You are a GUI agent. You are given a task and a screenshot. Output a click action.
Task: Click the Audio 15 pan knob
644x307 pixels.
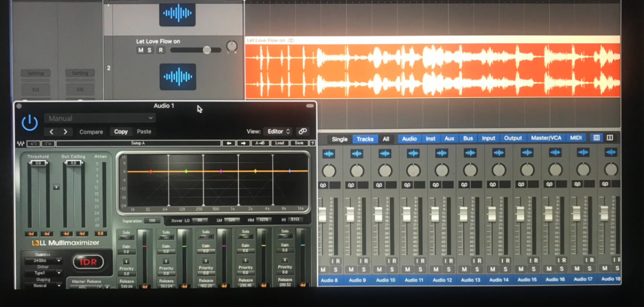coord(527,170)
